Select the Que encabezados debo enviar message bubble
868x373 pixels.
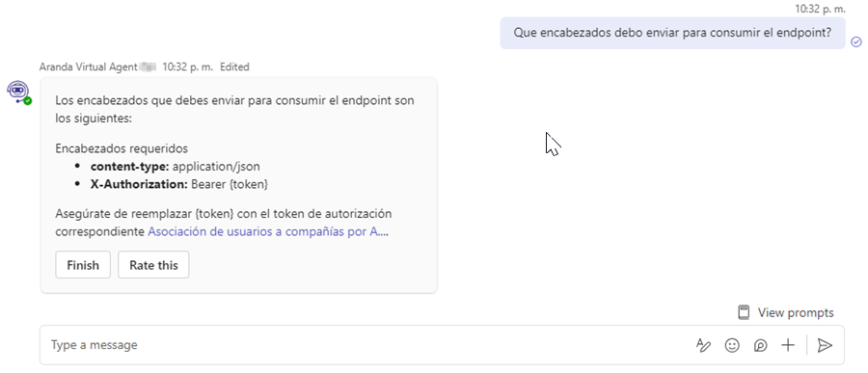point(672,33)
